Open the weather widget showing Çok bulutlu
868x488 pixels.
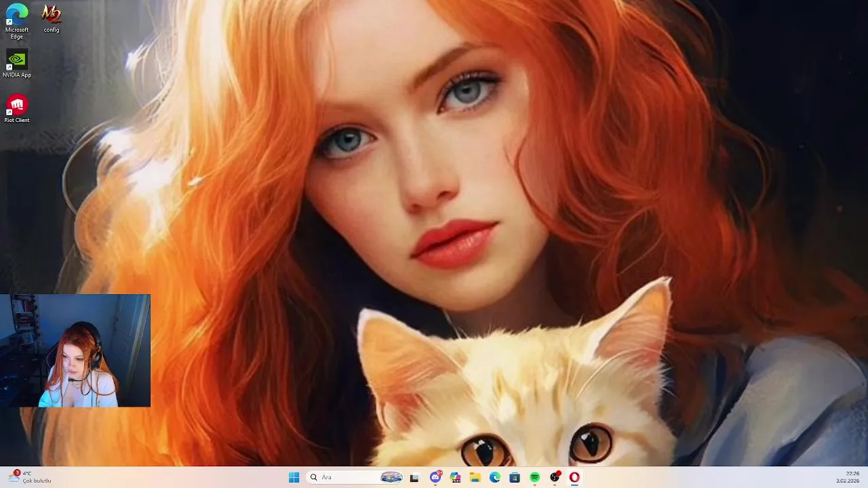30,477
